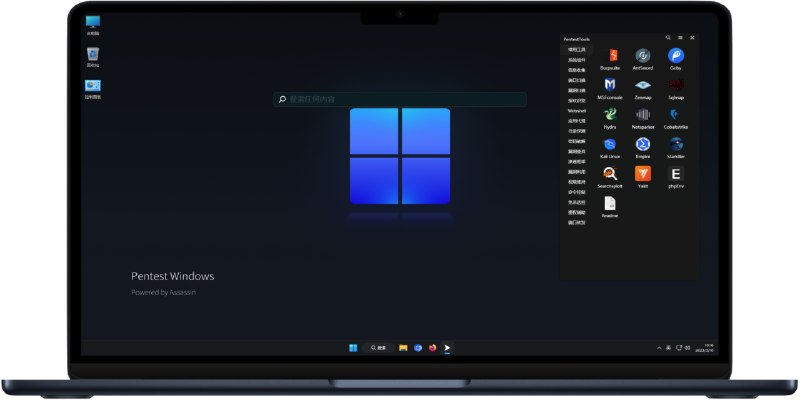Close the PentestTools panel
The image size is (800, 400).
coord(692,38)
